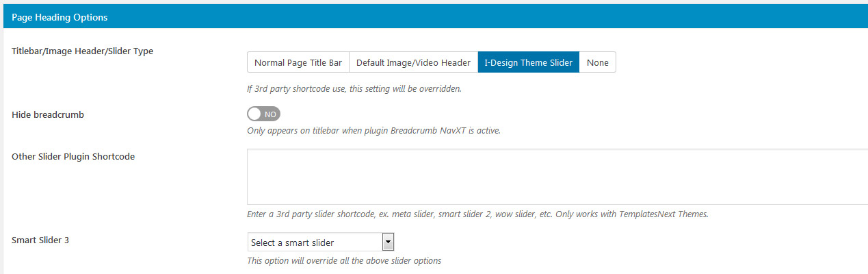Click the Other Slider Plugin Shortcode label

coord(73,156)
